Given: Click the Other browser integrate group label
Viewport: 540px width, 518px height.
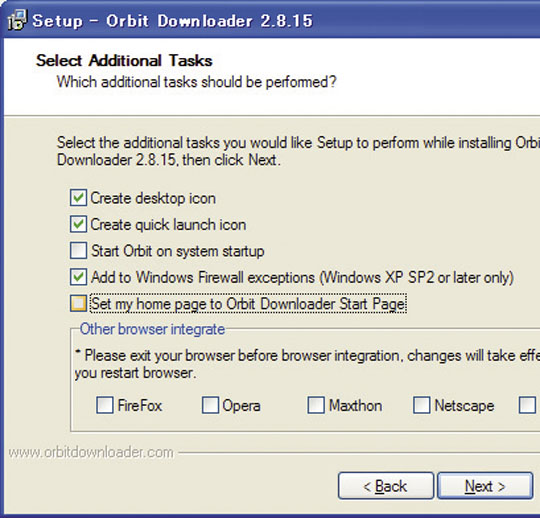Looking at the screenshot, I should click(x=152, y=329).
